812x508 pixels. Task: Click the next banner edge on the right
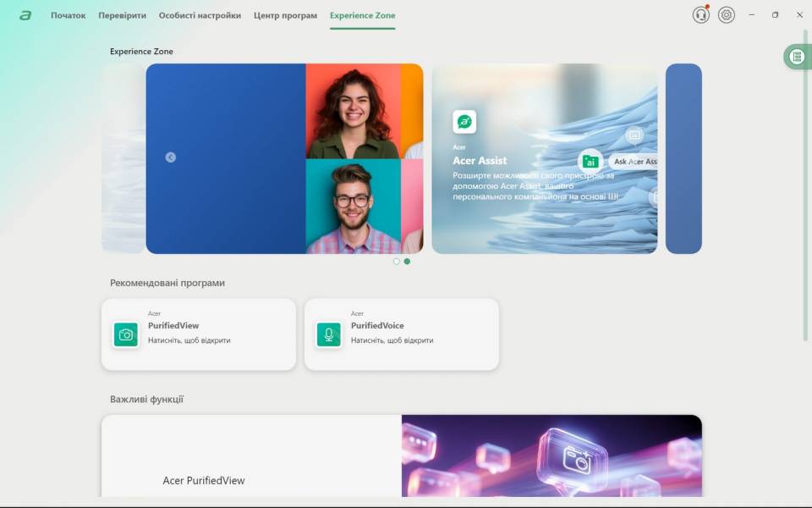(683, 158)
